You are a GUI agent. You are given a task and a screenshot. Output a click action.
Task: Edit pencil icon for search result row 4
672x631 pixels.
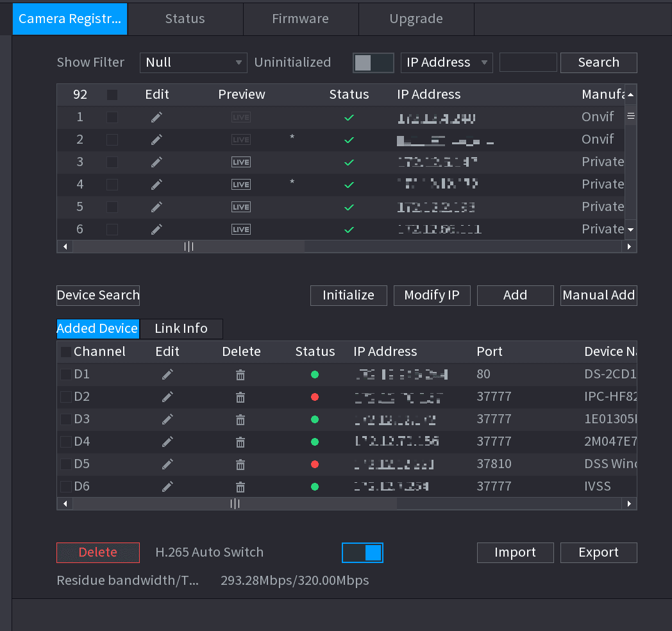point(156,184)
